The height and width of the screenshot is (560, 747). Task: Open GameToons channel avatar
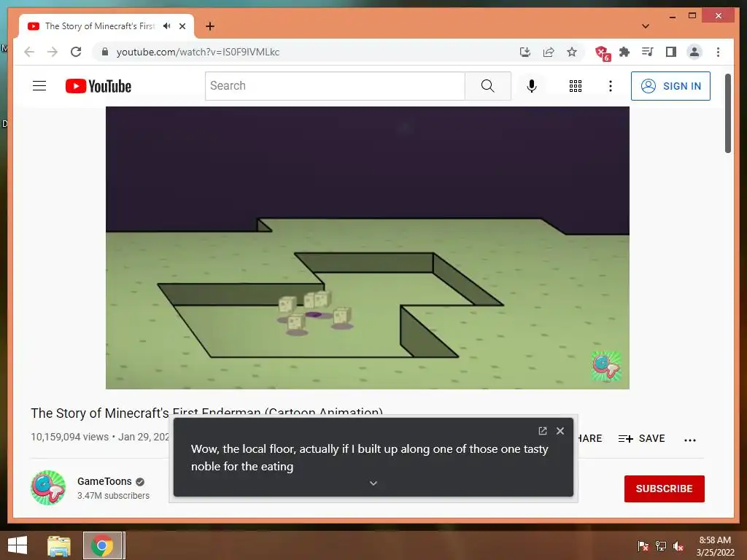[48, 488]
